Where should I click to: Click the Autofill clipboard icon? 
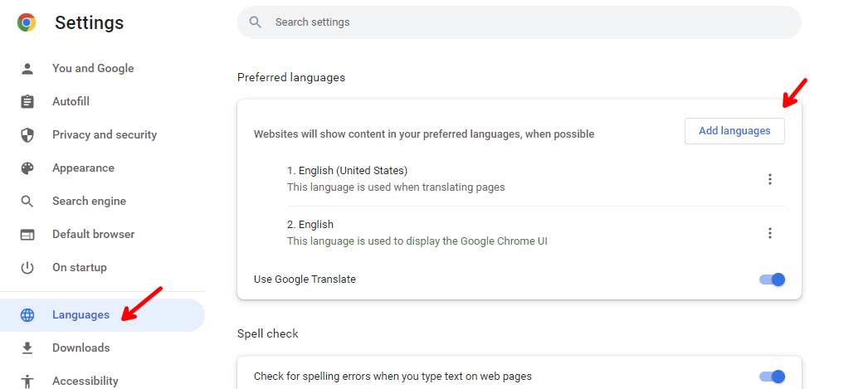click(x=27, y=102)
